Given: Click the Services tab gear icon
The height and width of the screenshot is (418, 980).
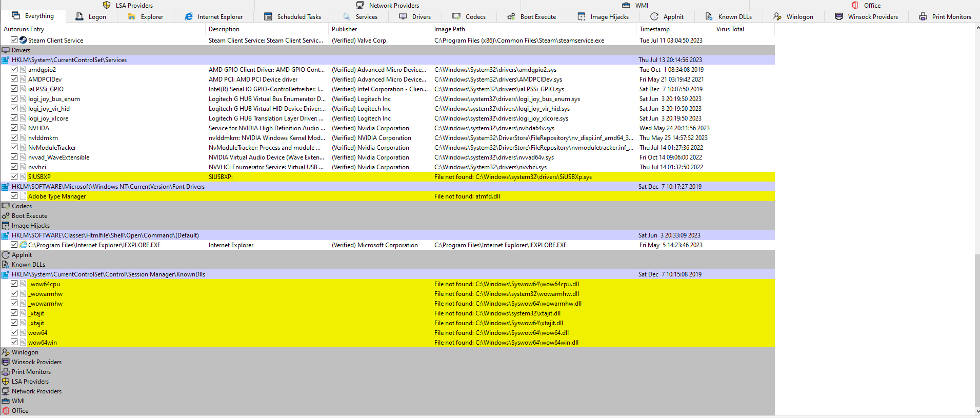Looking at the screenshot, I should pos(347,16).
